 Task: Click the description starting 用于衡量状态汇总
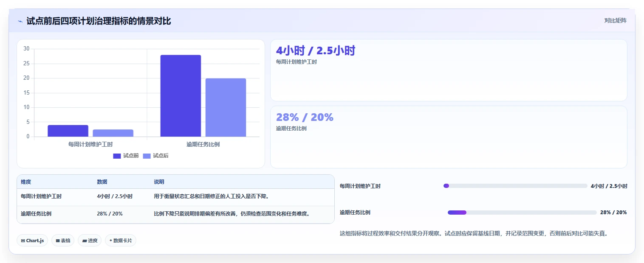(x=211, y=196)
